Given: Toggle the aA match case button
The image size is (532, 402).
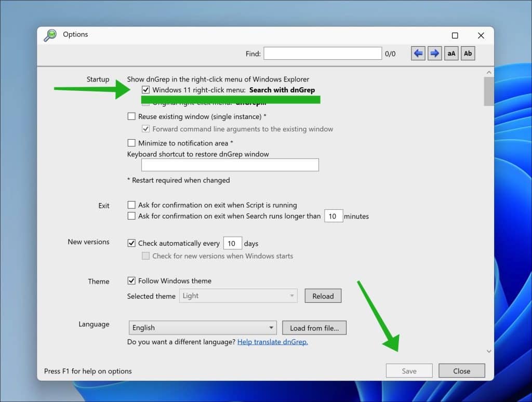Looking at the screenshot, I should pyautogui.click(x=451, y=53).
